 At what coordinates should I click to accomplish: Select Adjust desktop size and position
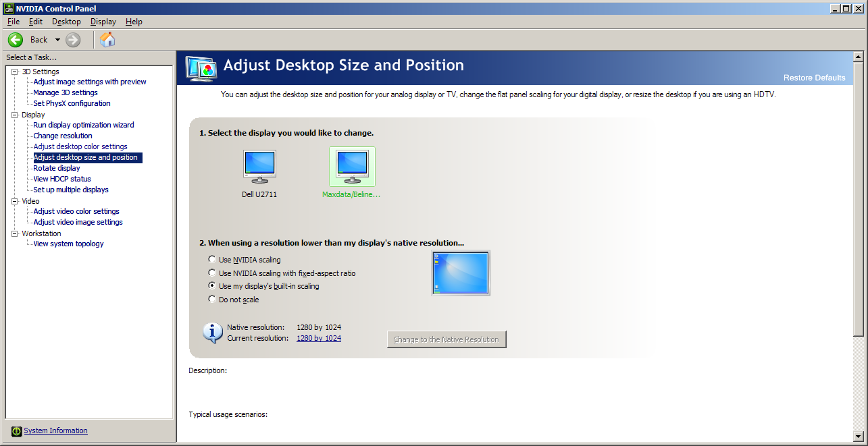[x=88, y=157]
